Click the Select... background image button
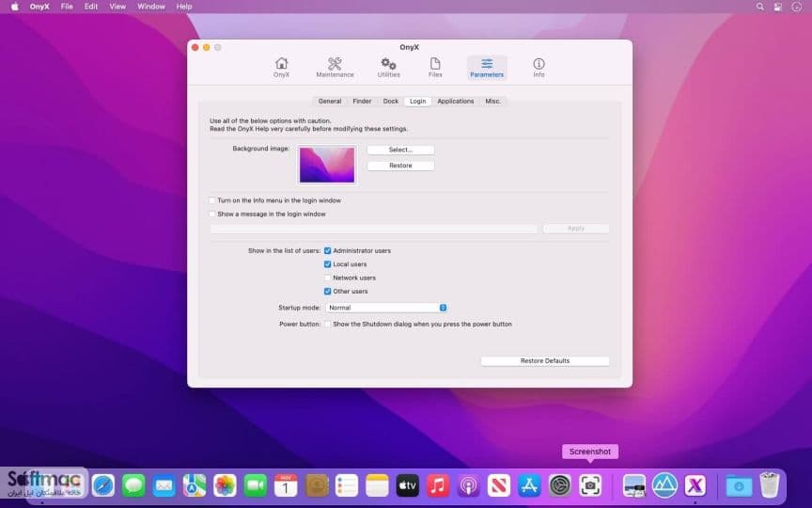The width and height of the screenshot is (812, 508). (x=400, y=150)
